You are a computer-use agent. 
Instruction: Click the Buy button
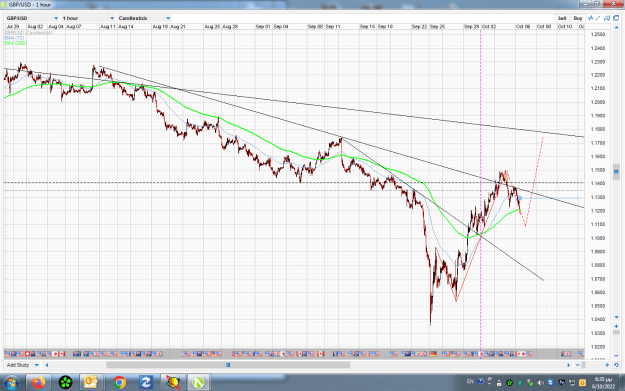pyautogui.click(x=578, y=18)
